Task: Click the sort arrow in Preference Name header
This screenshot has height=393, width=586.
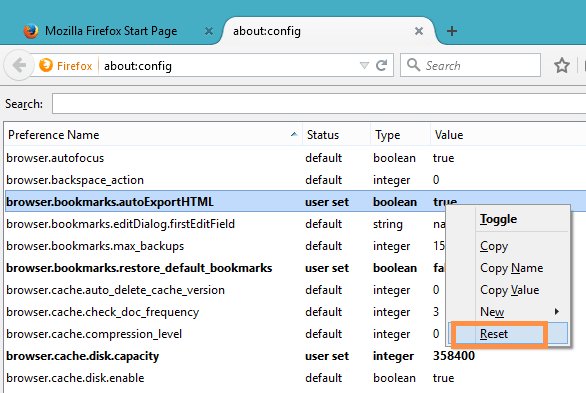Action: pos(294,134)
